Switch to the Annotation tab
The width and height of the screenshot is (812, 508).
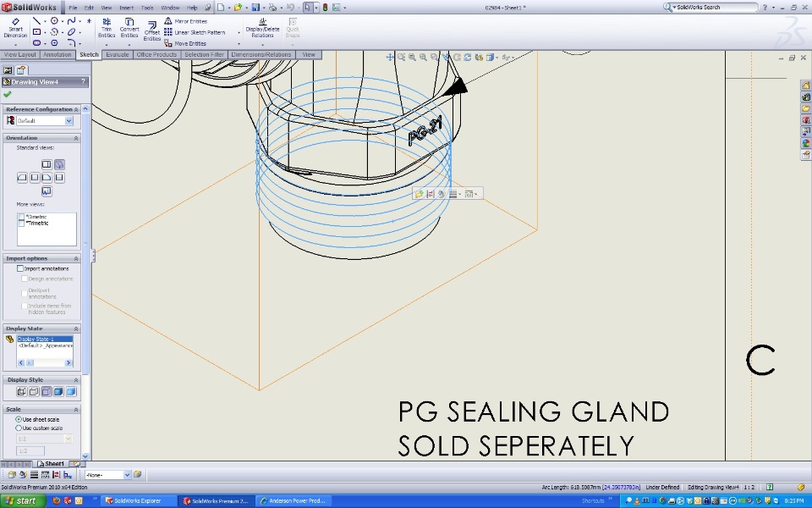pos(57,54)
